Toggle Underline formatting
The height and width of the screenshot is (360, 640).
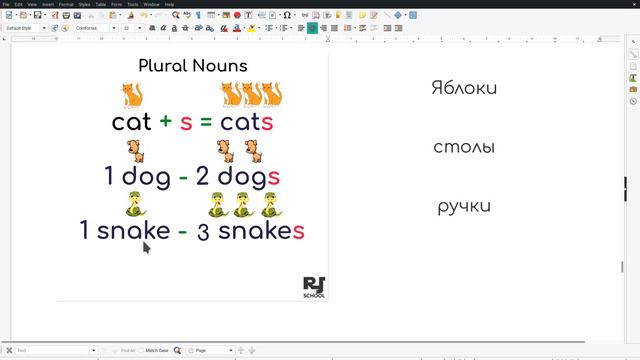pos(174,28)
